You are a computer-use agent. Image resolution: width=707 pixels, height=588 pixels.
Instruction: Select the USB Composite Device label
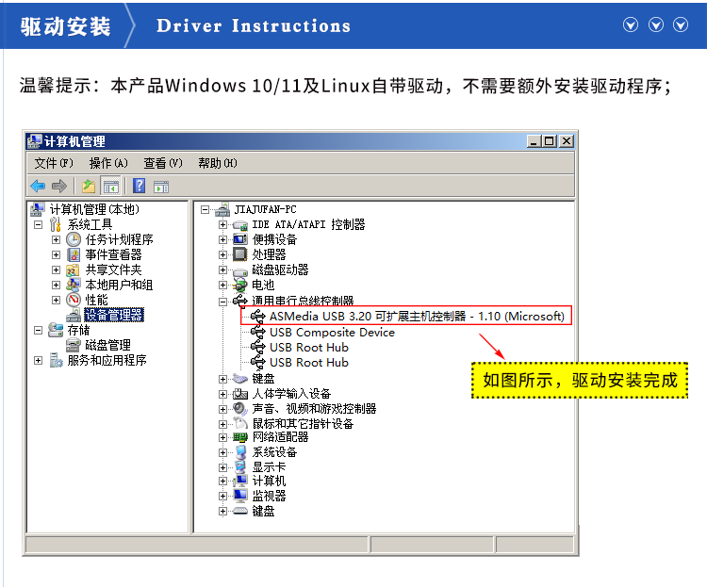point(332,332)
